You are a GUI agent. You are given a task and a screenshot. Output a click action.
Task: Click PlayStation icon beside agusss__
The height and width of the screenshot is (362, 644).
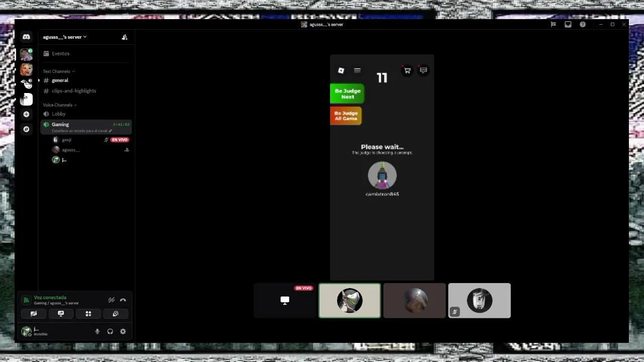[127, 150]
